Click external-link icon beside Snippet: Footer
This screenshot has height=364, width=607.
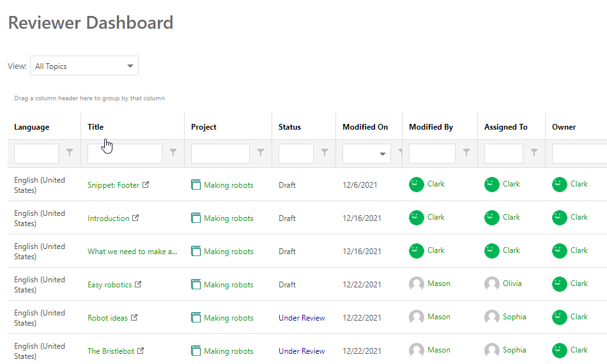click(146, 185)
